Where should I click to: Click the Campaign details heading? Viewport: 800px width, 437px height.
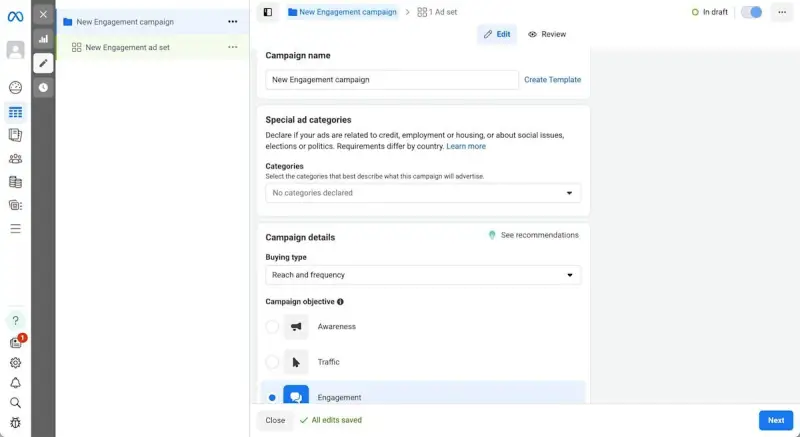click(300, 238)
